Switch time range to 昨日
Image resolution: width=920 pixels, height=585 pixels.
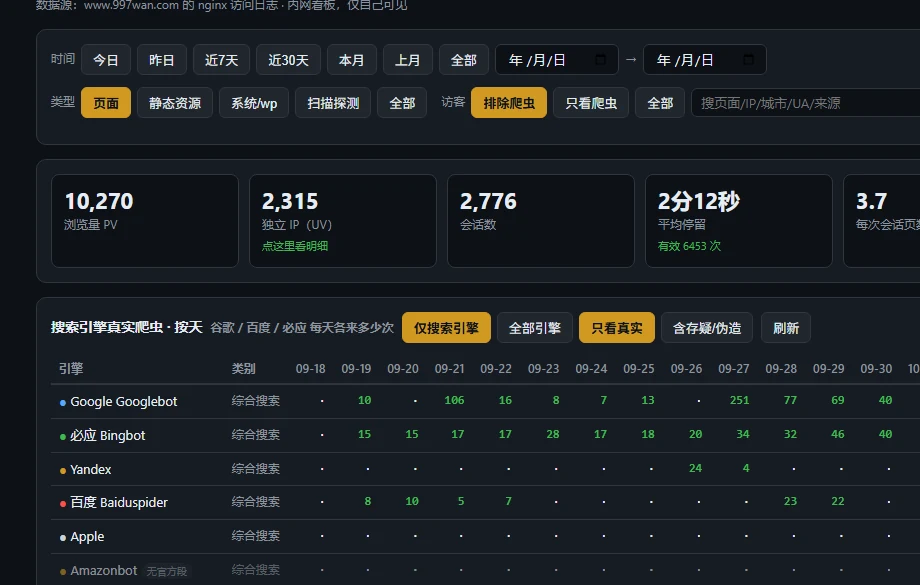coord(161,60)
